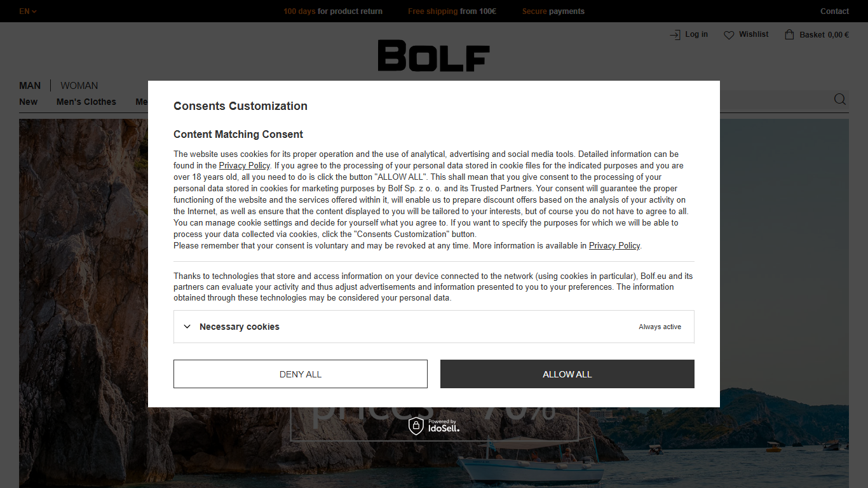Image resolution: width=868 pixels, height=488 pixels.
Task: Open the New menu item
Action: click(28, 102)
